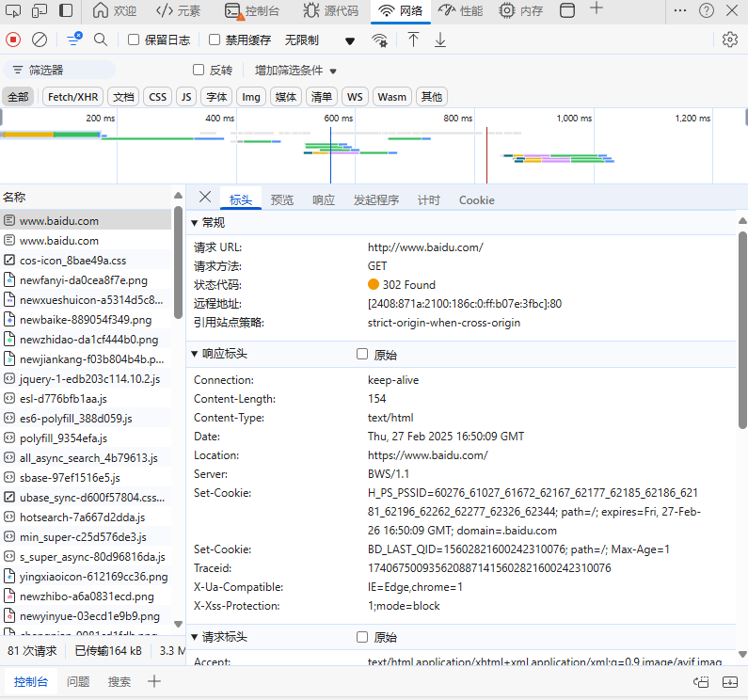
Task: Filter by WS websocket requests
Action: pos(355,97)
